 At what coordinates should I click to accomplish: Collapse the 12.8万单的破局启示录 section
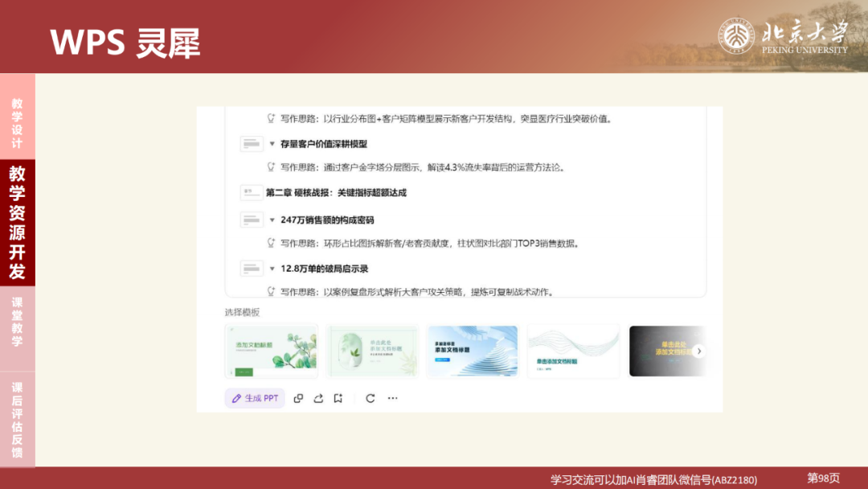pos(272,269)
